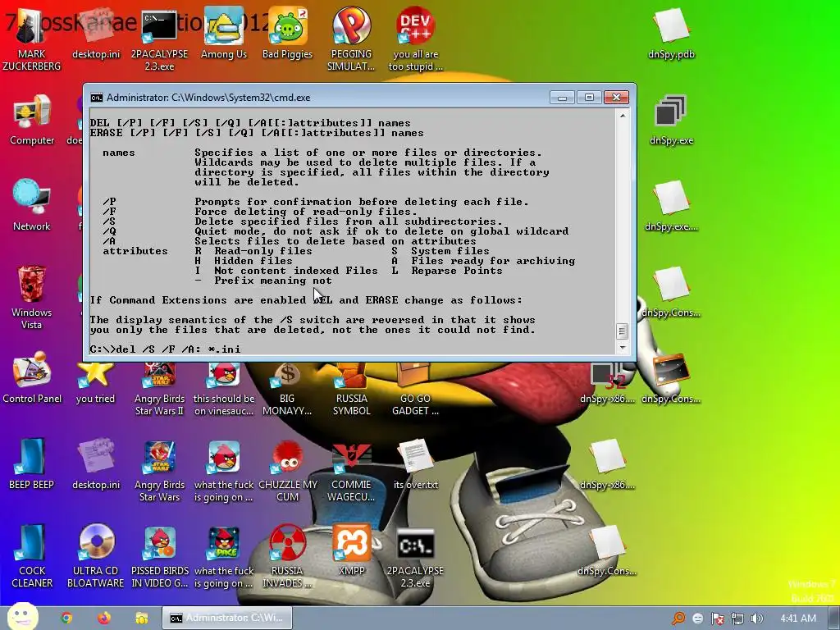Open the Action Center flag tray icon
Image resolution: width=840 pixels, height=630 pixels.
tap(718, 619)
